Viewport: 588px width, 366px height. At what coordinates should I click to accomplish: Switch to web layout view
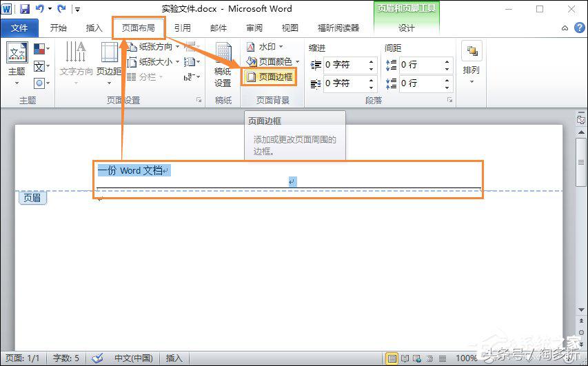coord(417,358)
